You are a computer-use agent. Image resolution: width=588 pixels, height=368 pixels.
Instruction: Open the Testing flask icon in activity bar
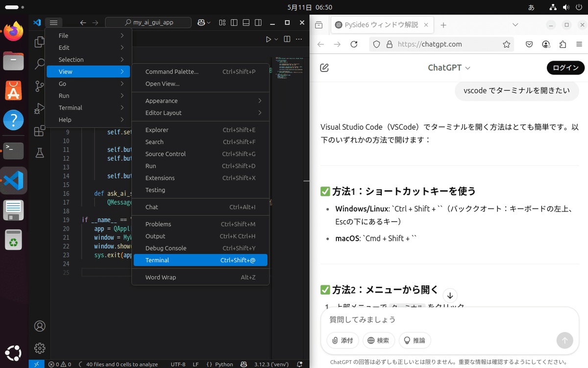[x=40, y=153]
